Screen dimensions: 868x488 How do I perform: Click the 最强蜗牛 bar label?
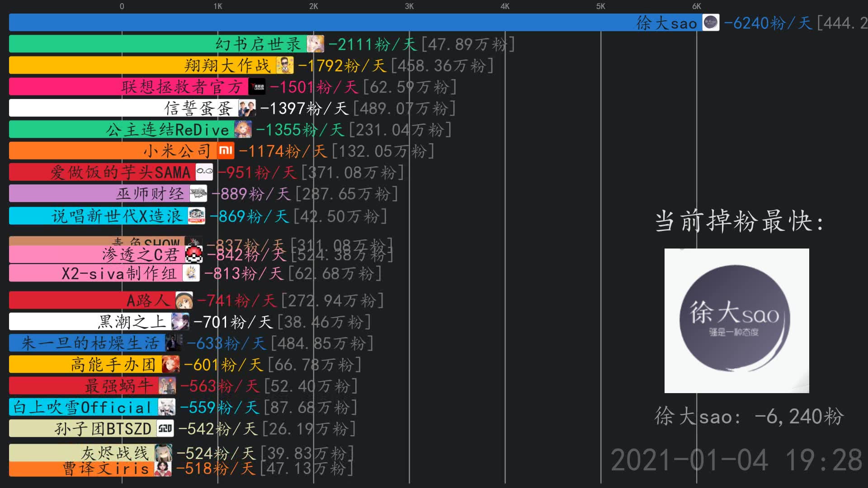tap(119, 386)
